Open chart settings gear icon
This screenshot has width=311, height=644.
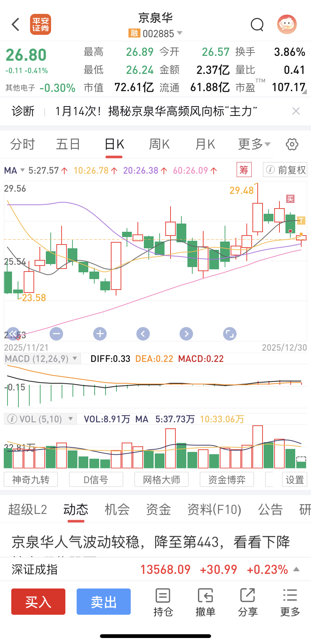click(x=292, y=144)
